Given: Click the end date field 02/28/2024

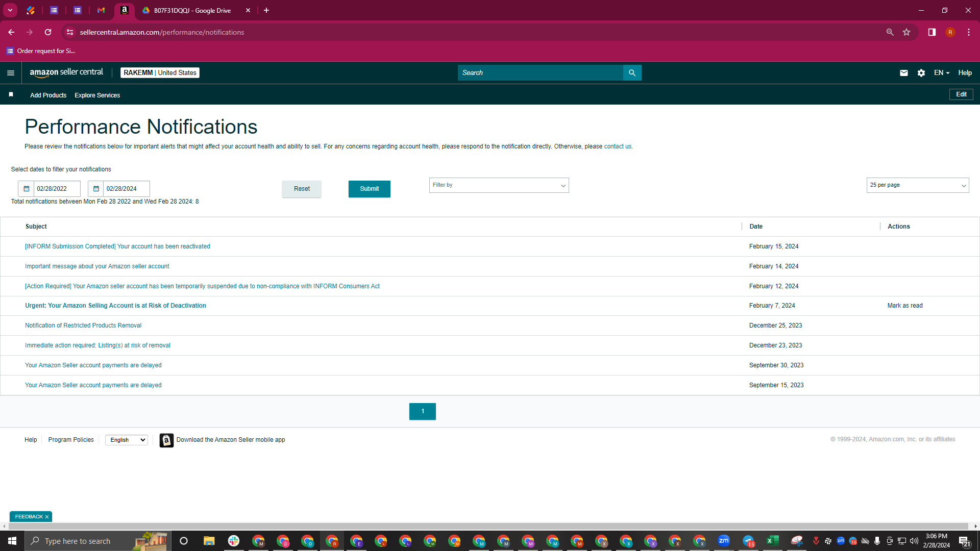Looking at the screenshot, I should (x=126, y=189).
